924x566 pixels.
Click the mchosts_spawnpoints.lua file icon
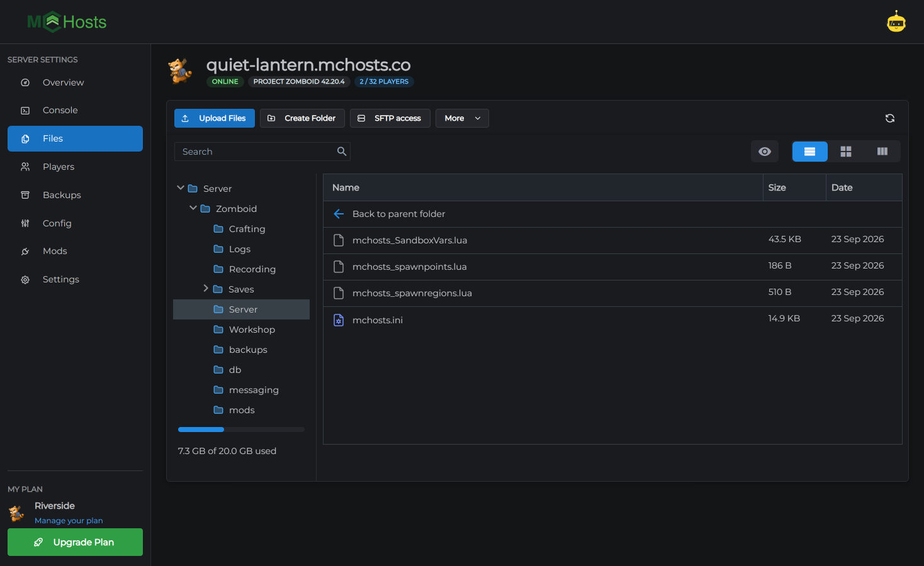point(339,267)
